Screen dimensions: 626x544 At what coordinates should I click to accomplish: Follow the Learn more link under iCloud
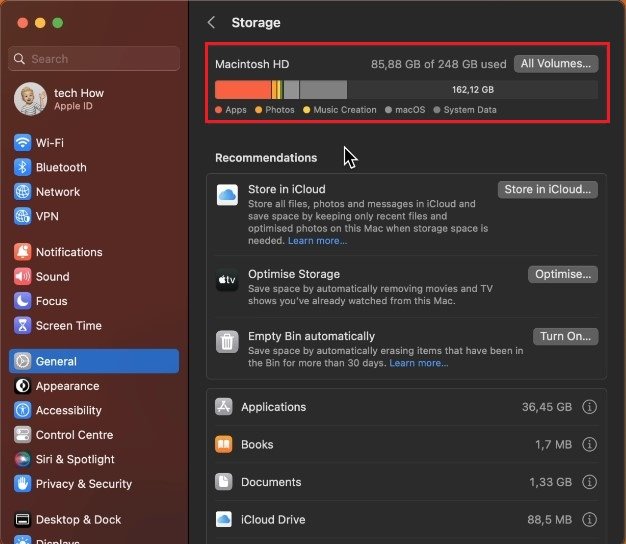[318, 241]
